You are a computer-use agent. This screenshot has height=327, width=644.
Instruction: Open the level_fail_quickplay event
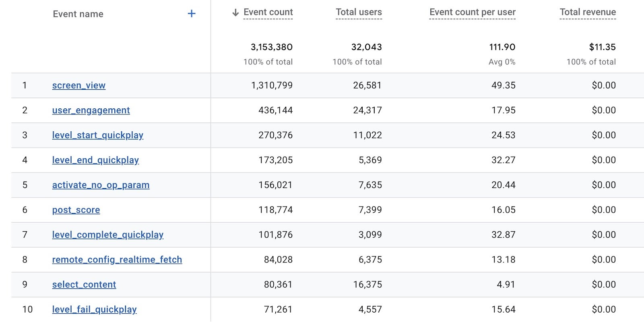click(x=95, y=310)
